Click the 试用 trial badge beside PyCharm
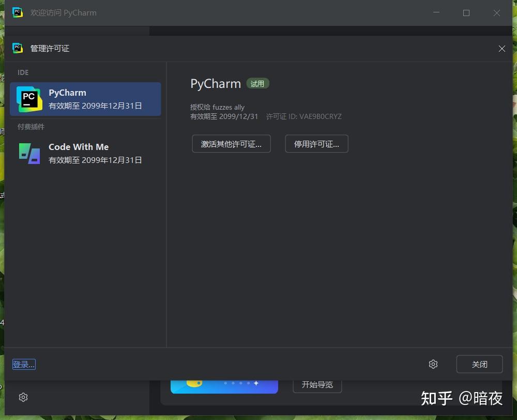The height and width of the screenshot is (420, 517). pos(257,83)
